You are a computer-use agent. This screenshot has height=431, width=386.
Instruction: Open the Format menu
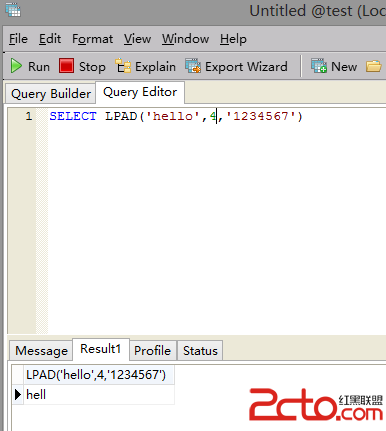click(92, 39)
